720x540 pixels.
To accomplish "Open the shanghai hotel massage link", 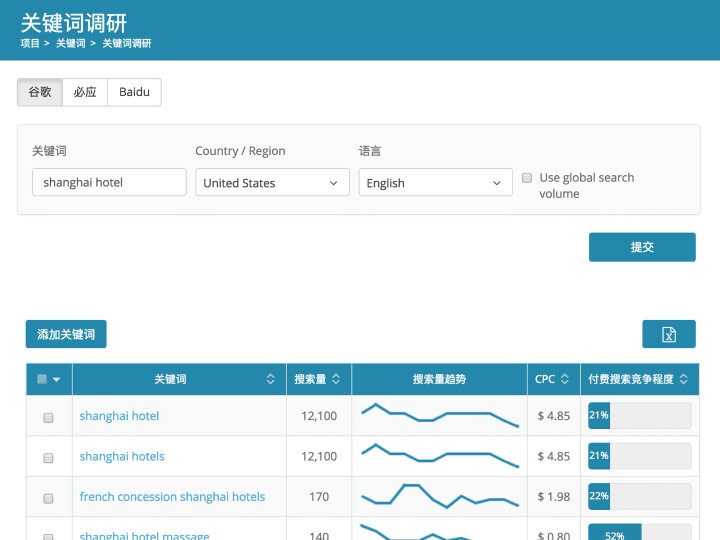I will click(x=144, y=535).
